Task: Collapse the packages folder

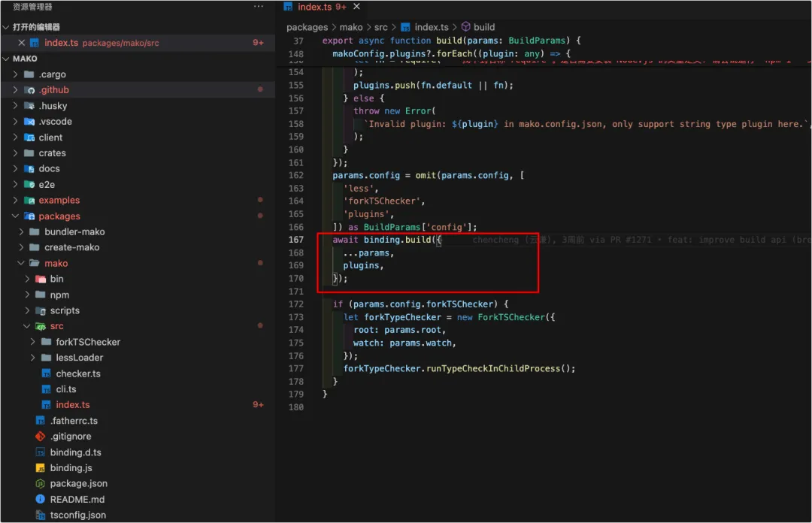Action: pyautogui.click(x=15, y=216)
